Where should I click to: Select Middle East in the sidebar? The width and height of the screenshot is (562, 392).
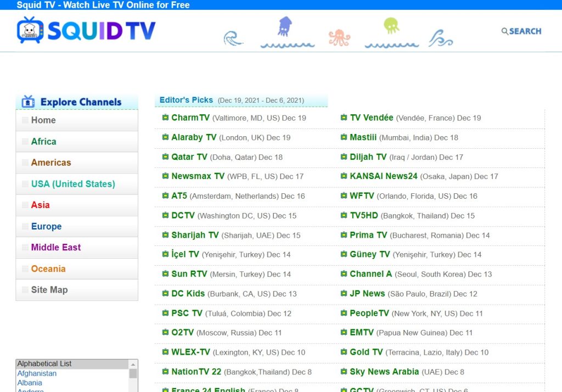77,247
